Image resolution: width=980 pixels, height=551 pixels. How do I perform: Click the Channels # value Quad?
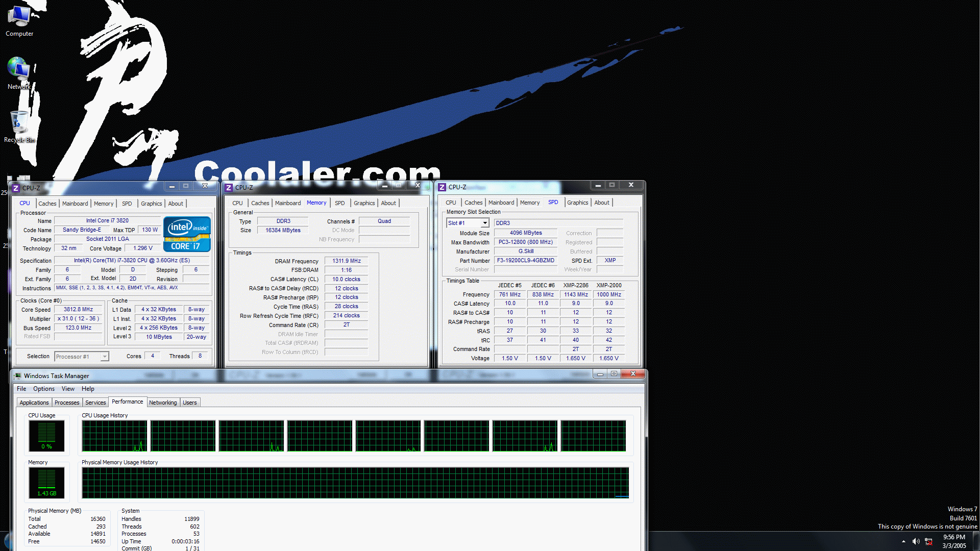pyautogui.click(x=384, y=221)
